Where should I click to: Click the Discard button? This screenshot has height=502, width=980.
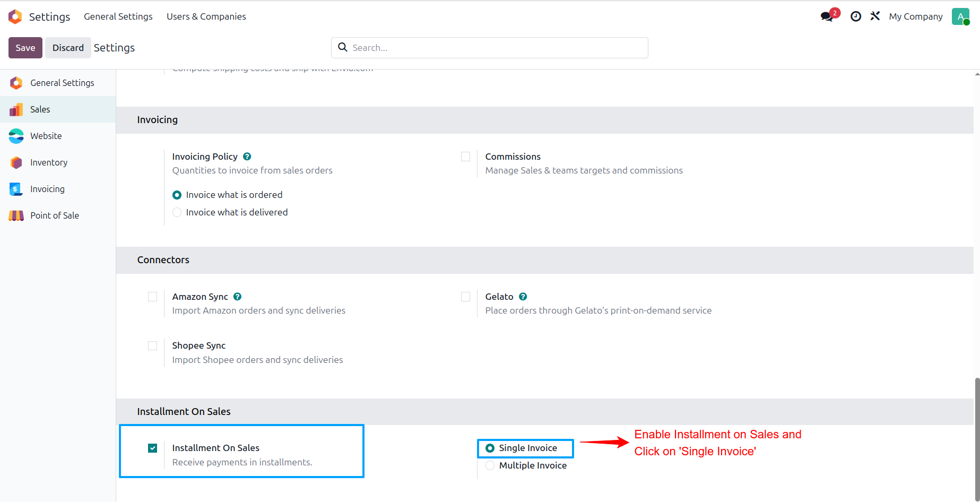(68, 48)
